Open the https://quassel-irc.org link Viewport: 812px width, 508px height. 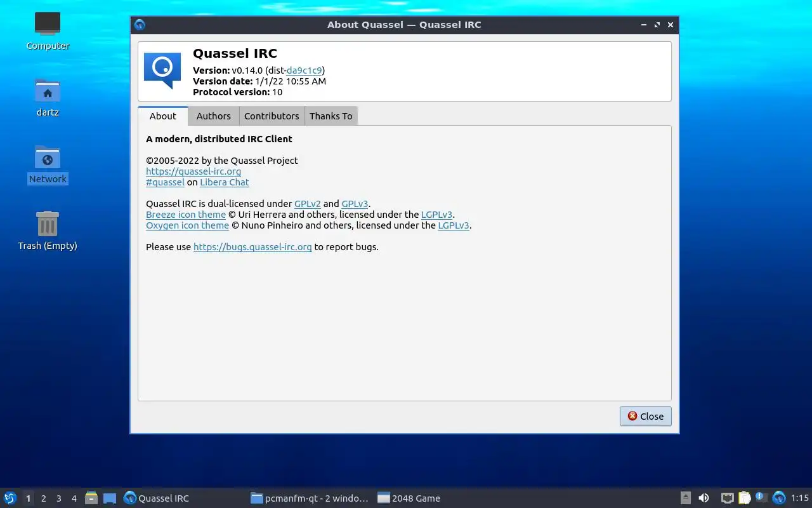click(x=193, y=171)
